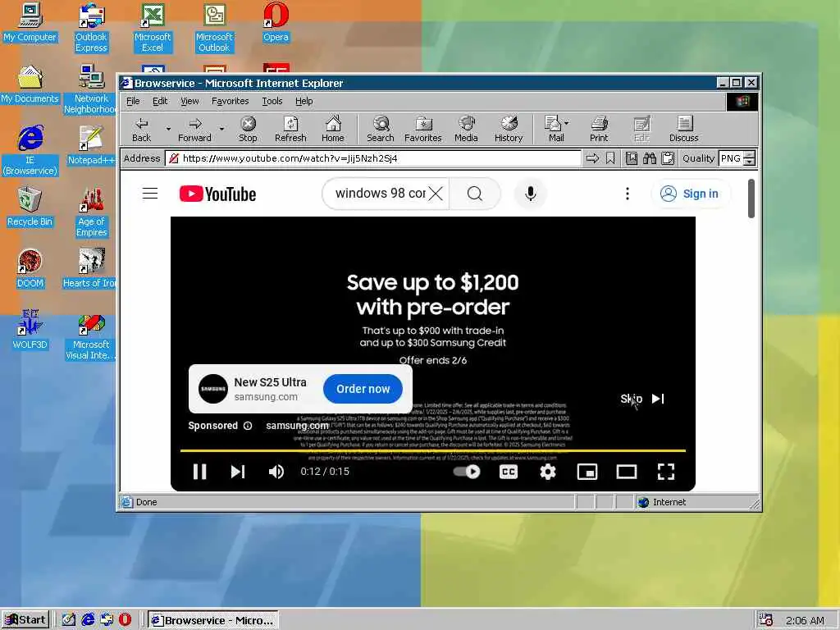
Task: Click the yellow ad progress bar
Action: pyautogui.click(x=433, y=450)
